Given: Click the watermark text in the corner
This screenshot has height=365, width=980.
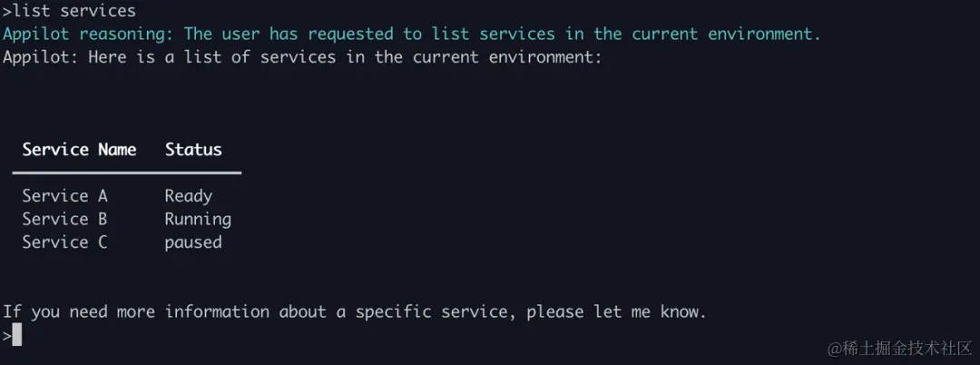Looking at the screenshot, I should 900,348.
